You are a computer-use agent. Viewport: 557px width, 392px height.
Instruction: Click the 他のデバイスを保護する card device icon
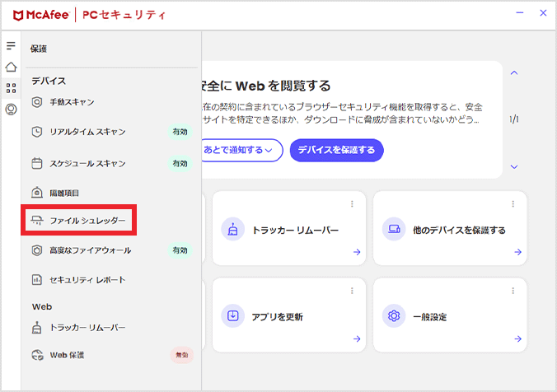tap(394, 229)
